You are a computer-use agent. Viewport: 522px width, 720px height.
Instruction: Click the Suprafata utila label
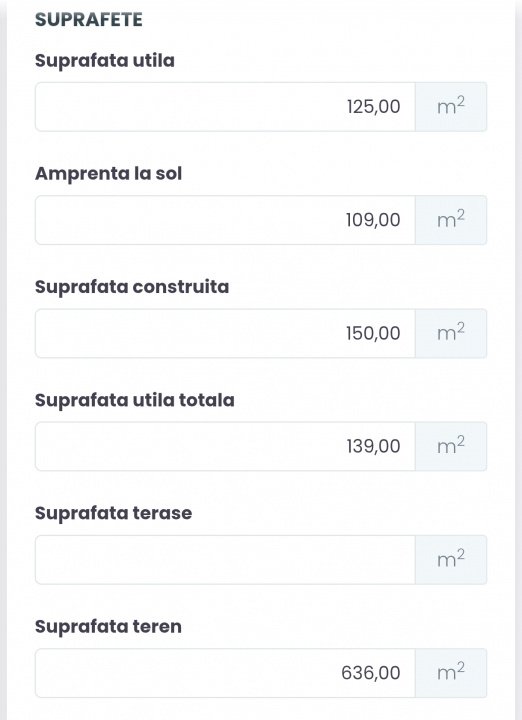pyautogui.click(x=105, y=61)
